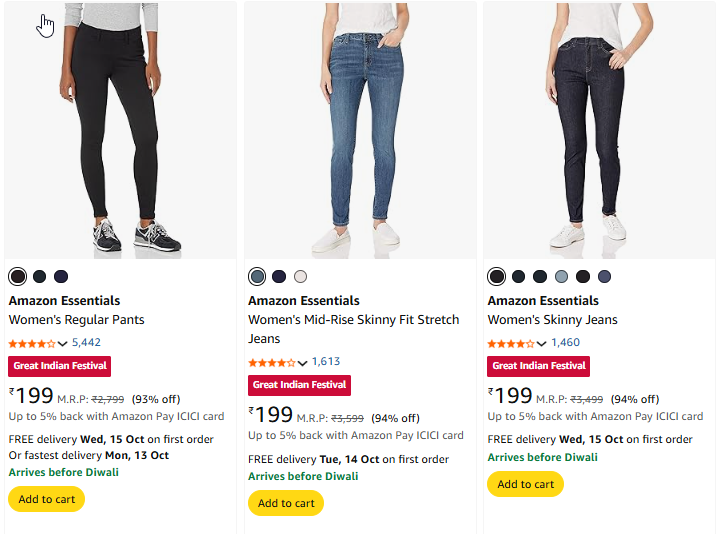Open the Women's Regular Pants product title

coord(77,320)
